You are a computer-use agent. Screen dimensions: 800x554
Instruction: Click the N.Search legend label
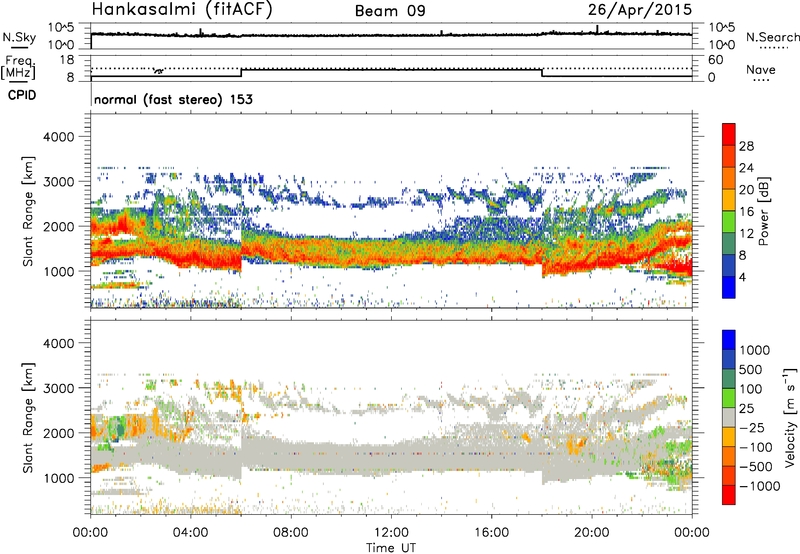pos(772,37)
